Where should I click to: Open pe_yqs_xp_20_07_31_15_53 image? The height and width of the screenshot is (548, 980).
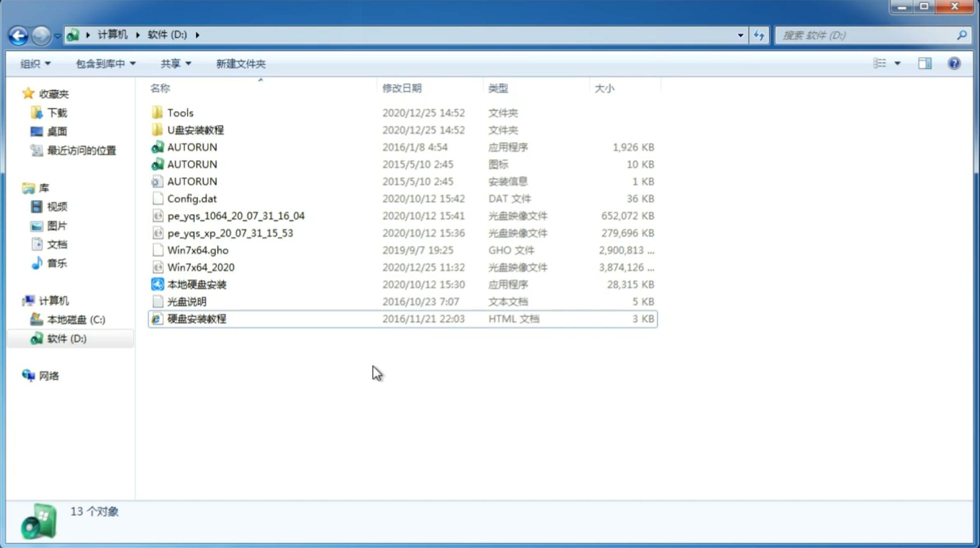[230, 232]
